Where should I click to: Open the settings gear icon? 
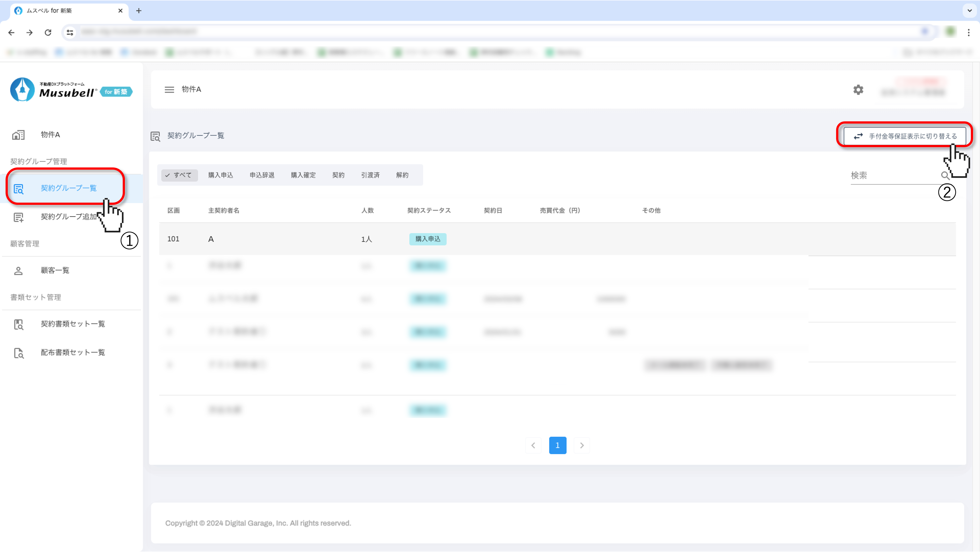tap(858, 90)
